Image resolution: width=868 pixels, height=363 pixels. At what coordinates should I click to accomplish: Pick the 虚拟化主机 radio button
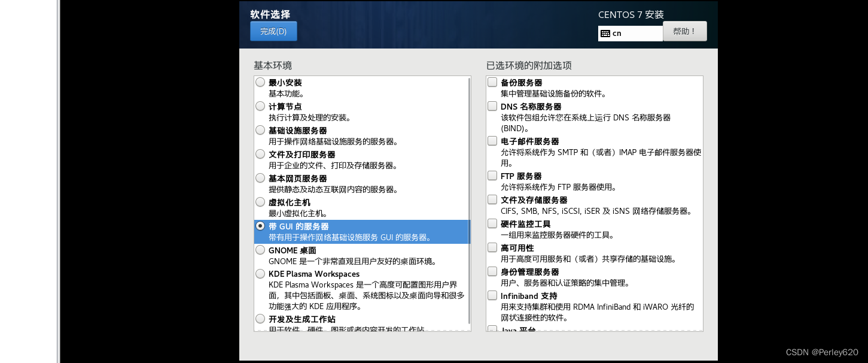(260, 202)
